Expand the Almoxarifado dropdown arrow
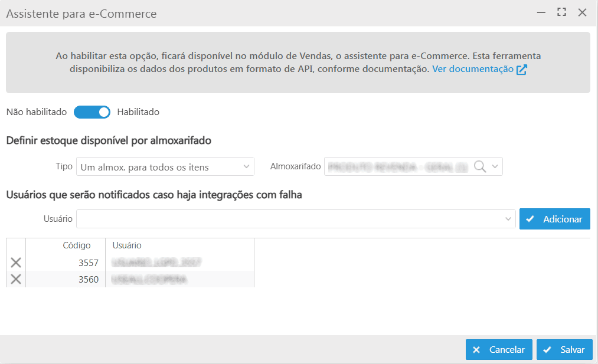Viewport: 598px width, 364px height. tap(495, 167)
